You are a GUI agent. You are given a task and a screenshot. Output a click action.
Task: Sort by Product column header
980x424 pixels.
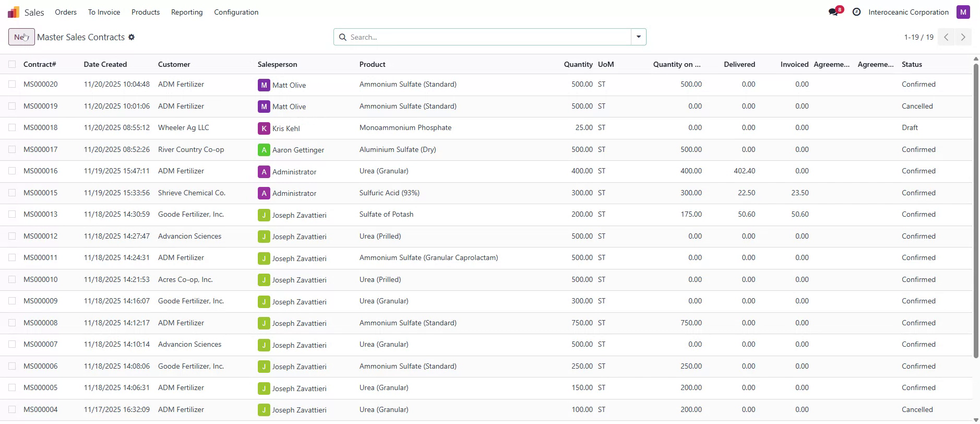coord(373,64)
